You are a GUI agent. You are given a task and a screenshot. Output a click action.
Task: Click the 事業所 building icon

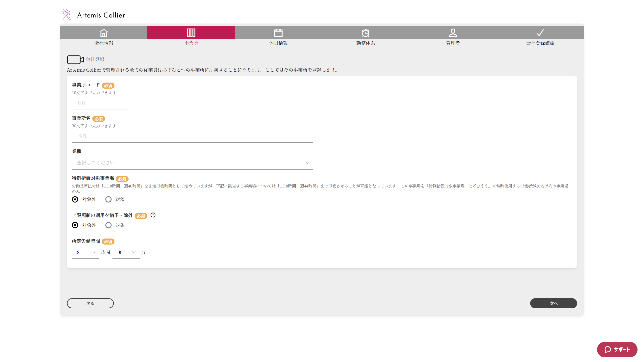[191, 33]
